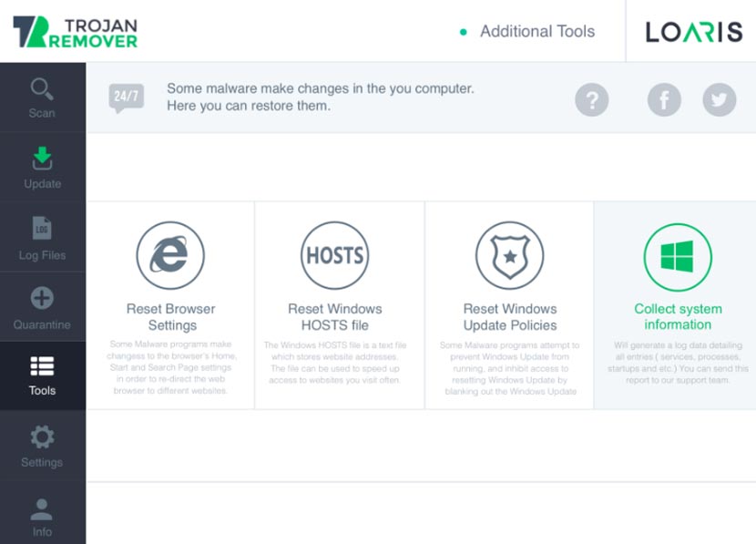Choose Collect system information
756x544 pixels.
coord(679,316)
